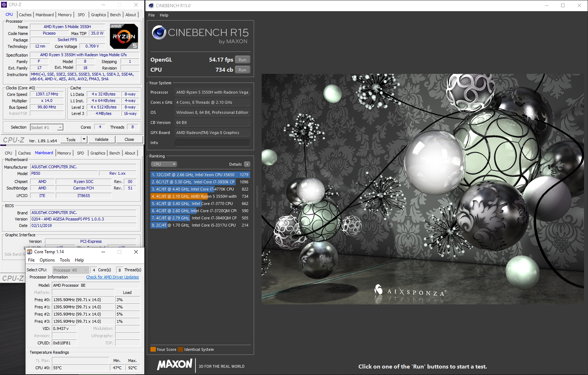
Task: Click the Core Temp thermometer title icon
Action: pyautogui.click(x=30, y=252)
